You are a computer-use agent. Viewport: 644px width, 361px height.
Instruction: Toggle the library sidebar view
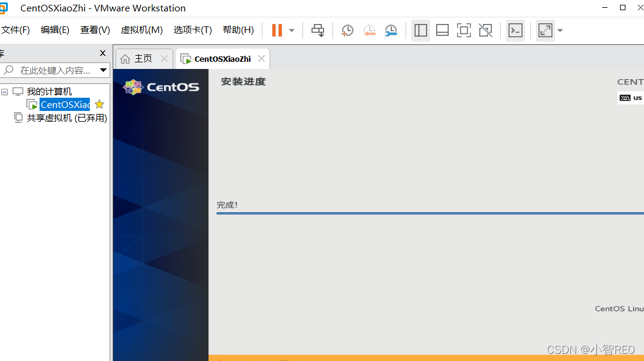pos(421,30)
